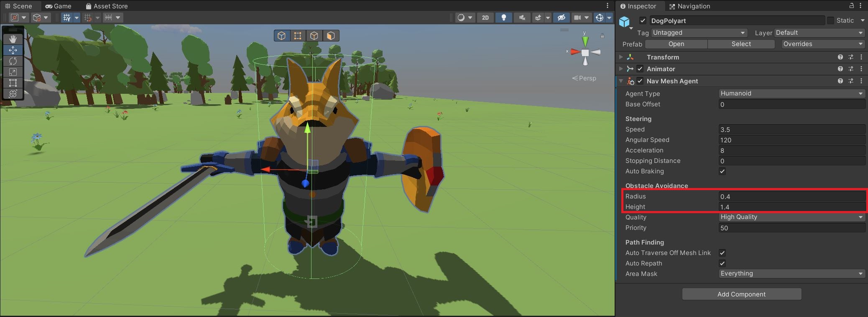Open the obstacle avoidance Quality dropdown
Viewport: 868px width, 317px height.
[792, 217]
